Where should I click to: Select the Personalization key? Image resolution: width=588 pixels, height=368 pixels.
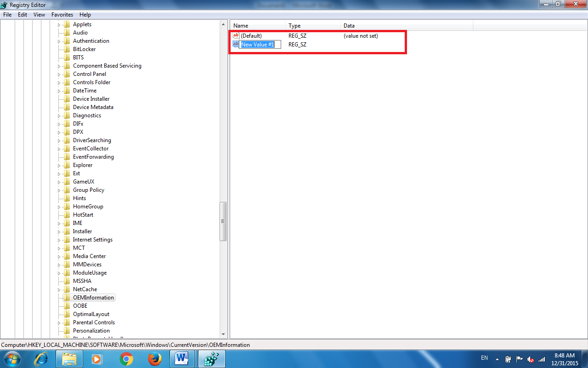(x=91, y=331)
